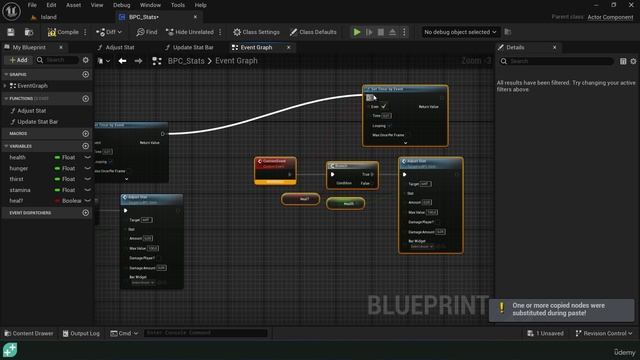Click the Find button
This screenshot has width=640, height=360.
[x=147, y=32]
